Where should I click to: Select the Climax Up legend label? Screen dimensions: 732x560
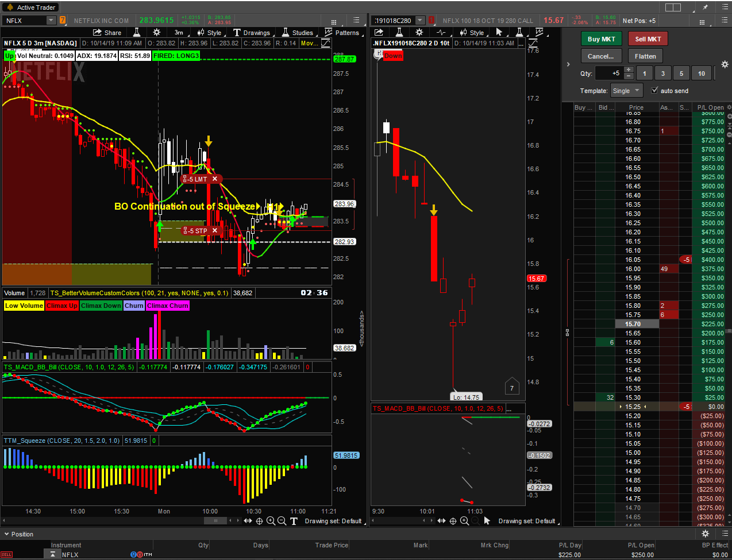[x=62, y=306]
